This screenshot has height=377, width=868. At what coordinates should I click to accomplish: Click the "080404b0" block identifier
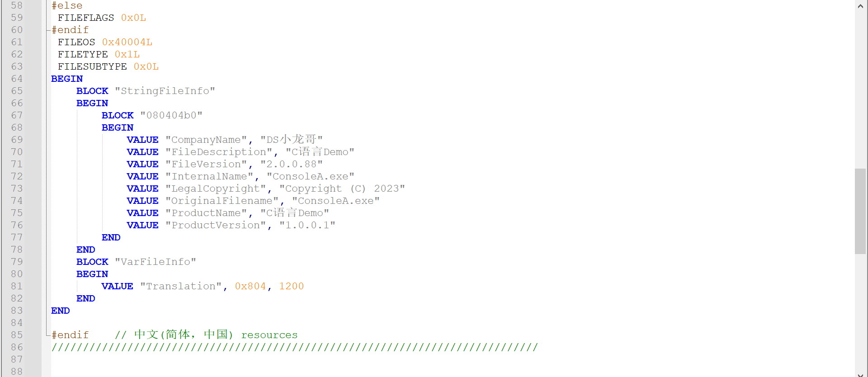pos(171,115)
